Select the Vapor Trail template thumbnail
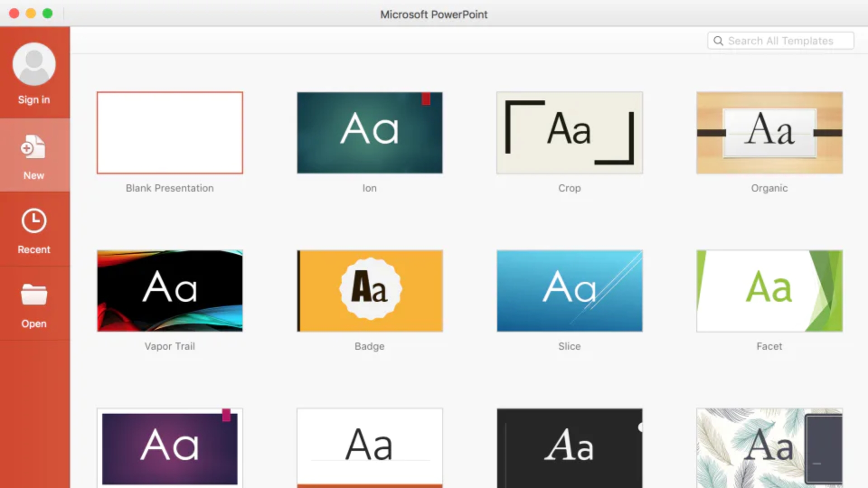Image resolution: width=868 pixels, height=488 pixels. (x=170, y=291)
